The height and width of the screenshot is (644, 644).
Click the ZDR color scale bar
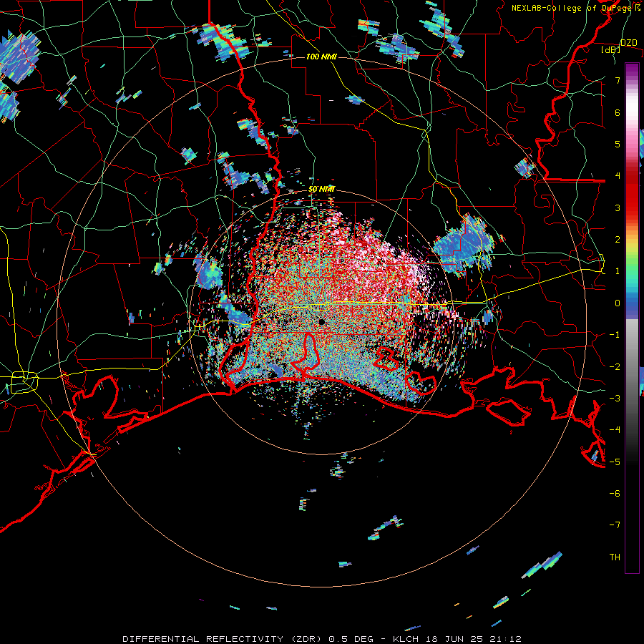632,318
